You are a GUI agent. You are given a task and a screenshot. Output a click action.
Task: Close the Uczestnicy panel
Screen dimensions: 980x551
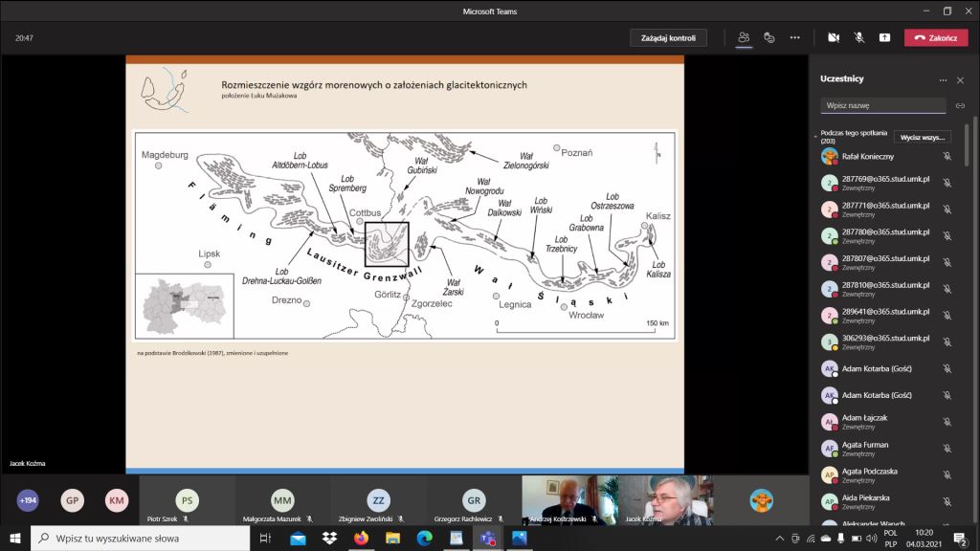tap(960, 80)
